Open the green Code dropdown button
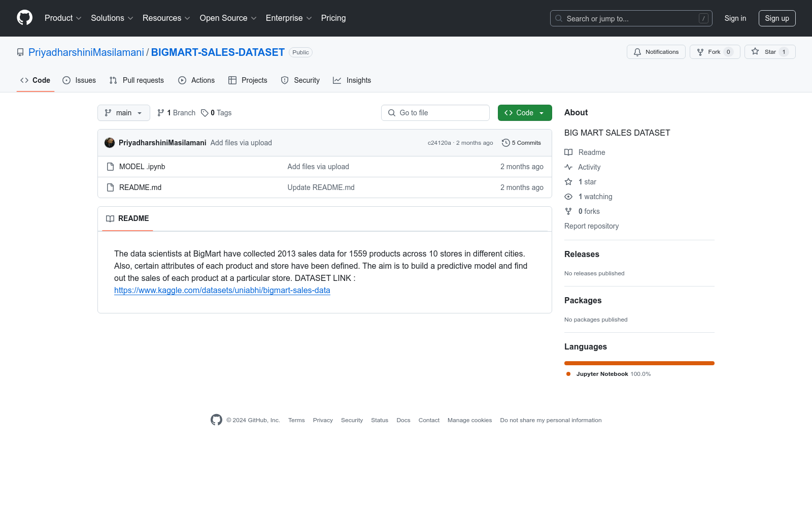812x508 pixels. coord(525,113)
